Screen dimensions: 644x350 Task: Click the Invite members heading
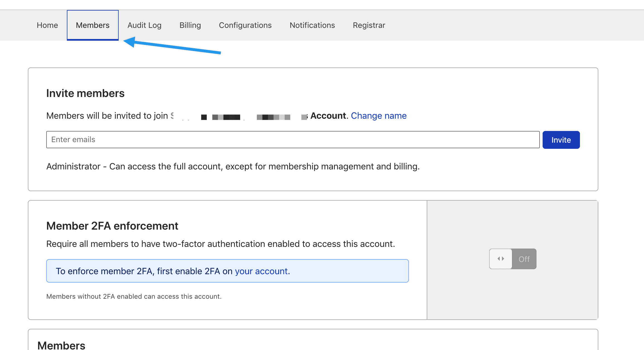pos(85,93)
